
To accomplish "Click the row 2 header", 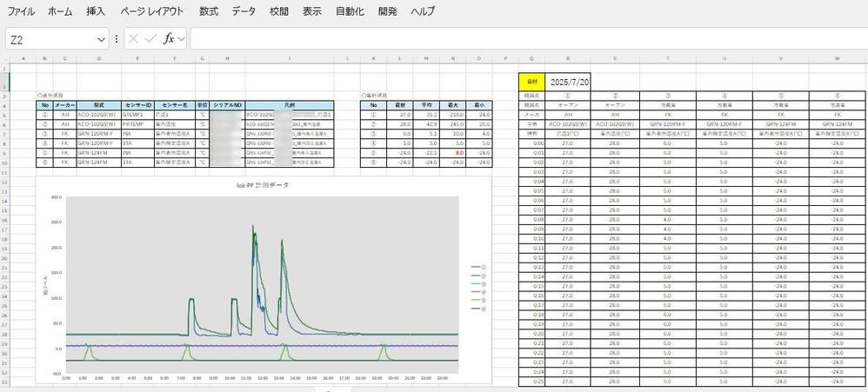I will click(5, 82).
